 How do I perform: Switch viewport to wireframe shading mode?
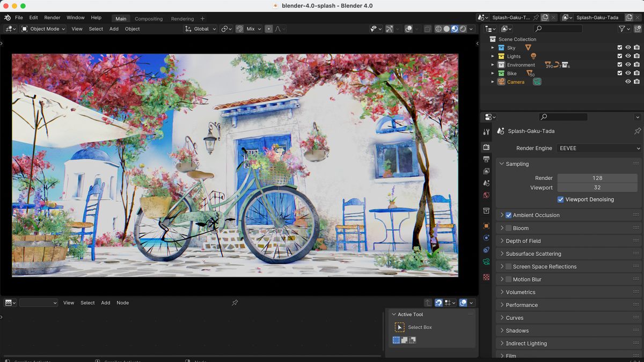[438, 29]
